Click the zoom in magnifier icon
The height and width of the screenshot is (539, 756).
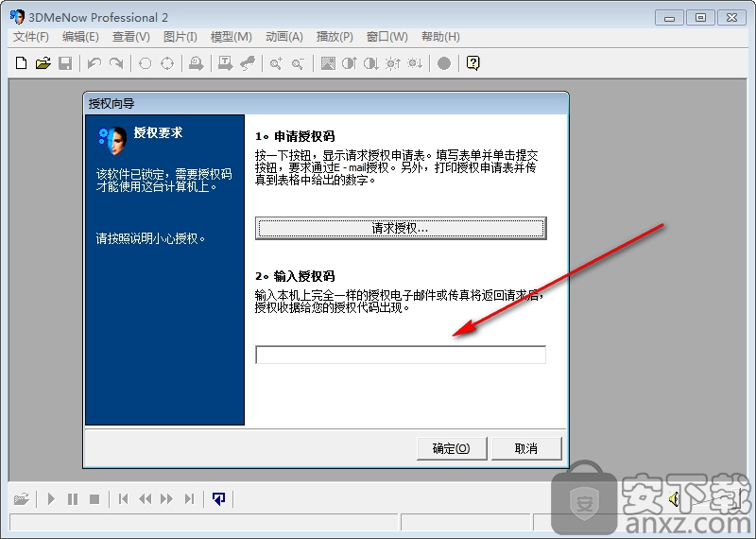click(x=276, y=63)
